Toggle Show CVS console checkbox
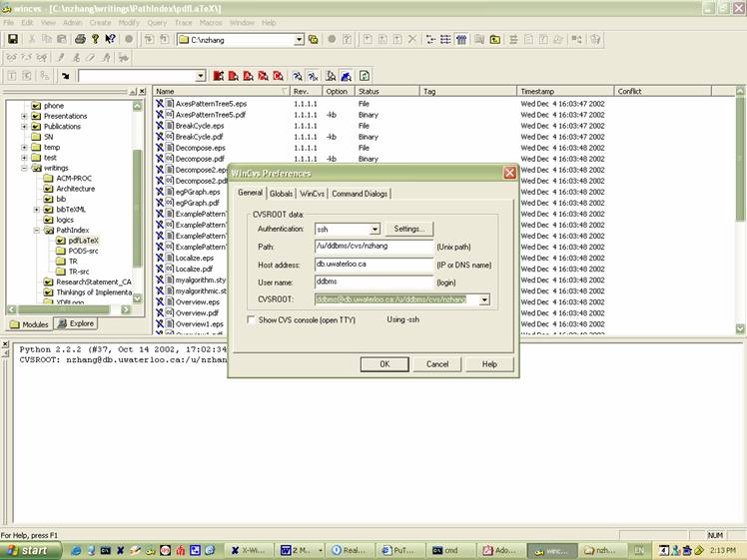This screenshot has height=560, width=747. 251,319
